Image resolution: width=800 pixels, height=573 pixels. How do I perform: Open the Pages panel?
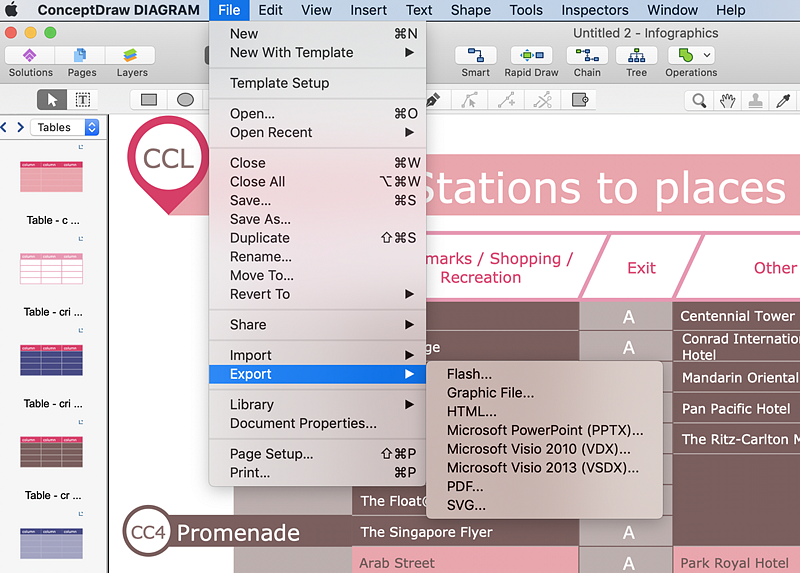point(82,62)
